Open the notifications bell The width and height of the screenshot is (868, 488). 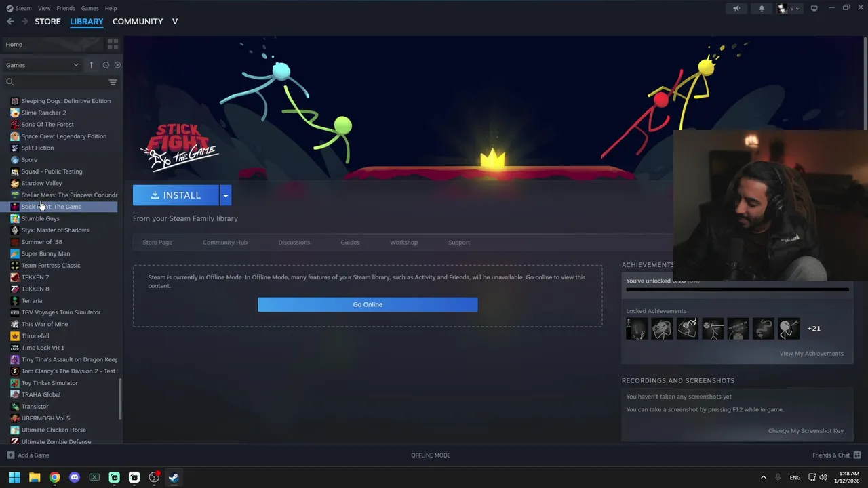762,8
